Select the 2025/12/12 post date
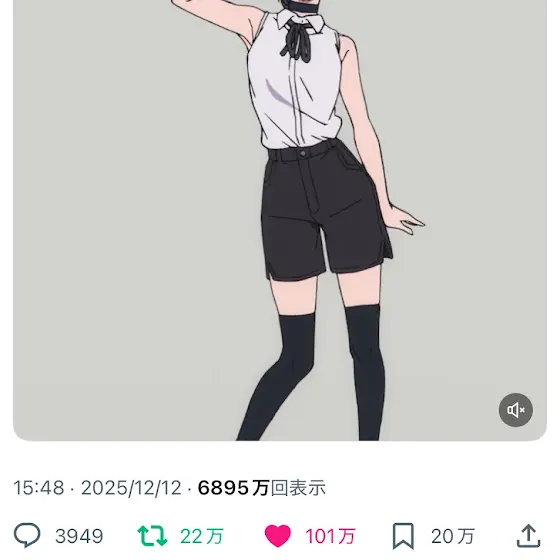Screen dimensions: 560x560 pyautogui.click(x=131, y=488)
